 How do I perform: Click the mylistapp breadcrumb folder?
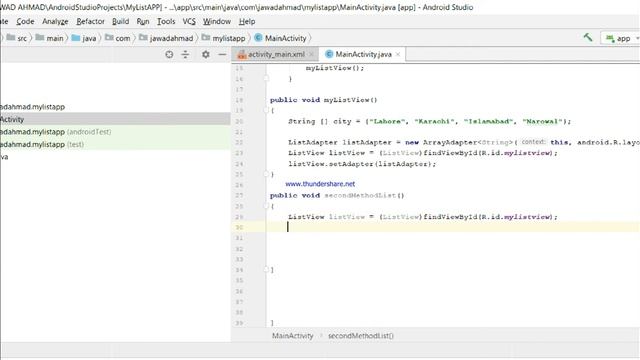tap(223, 38)
